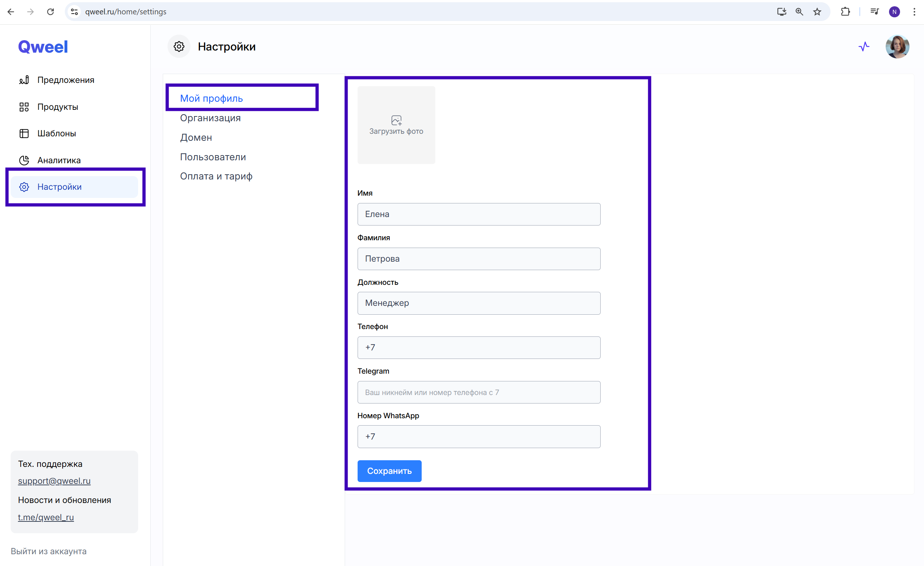Go to Продукты section in sidebar
Image resolution: width=924 pixels, height=566 pixels.
57,107
